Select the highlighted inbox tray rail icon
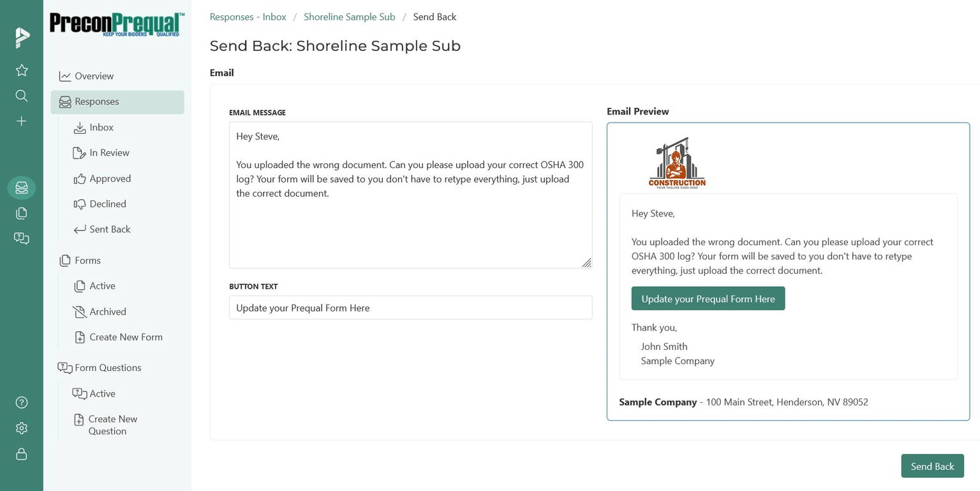 (22, 188)
